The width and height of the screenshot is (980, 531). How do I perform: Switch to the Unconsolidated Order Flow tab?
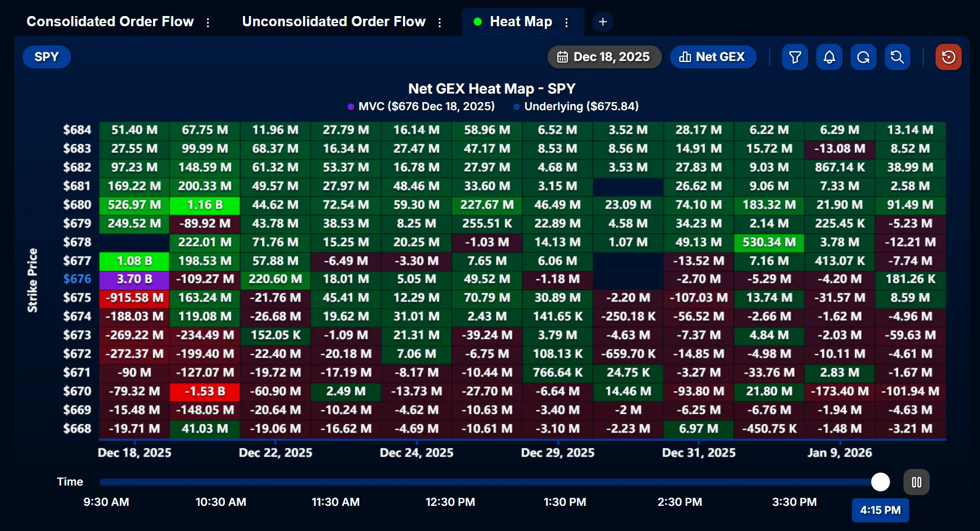[x=333, y=22]
